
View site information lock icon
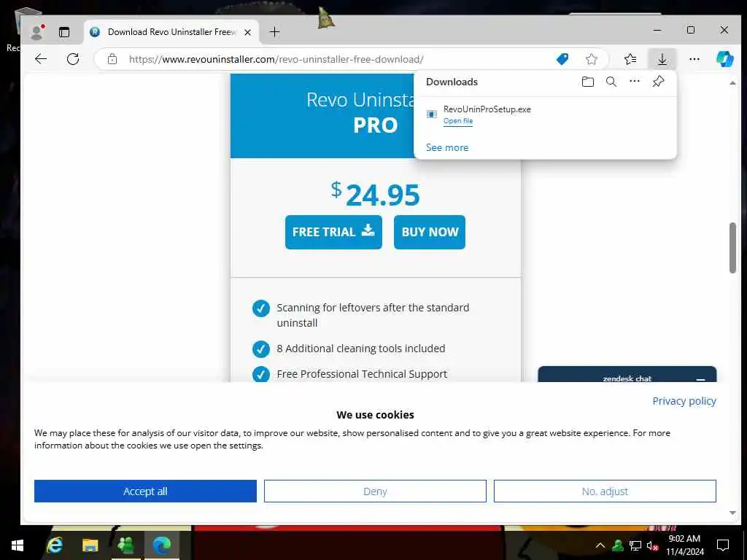pos(112,59)
